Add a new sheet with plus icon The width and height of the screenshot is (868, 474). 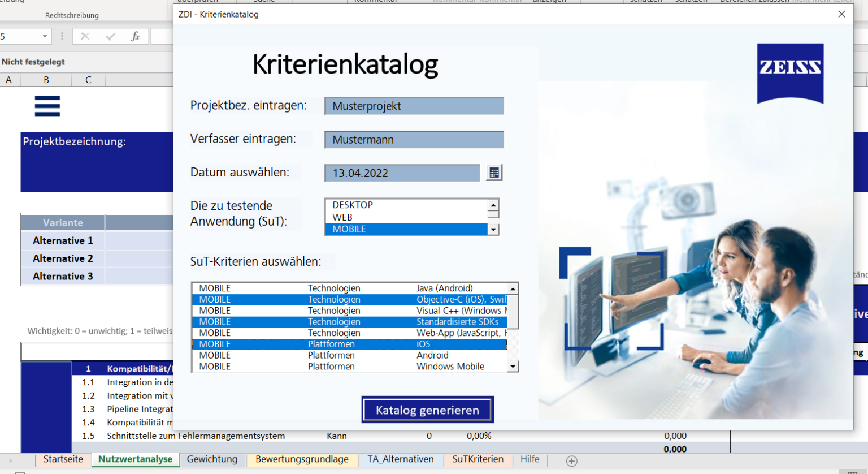(x=571, y=460)
